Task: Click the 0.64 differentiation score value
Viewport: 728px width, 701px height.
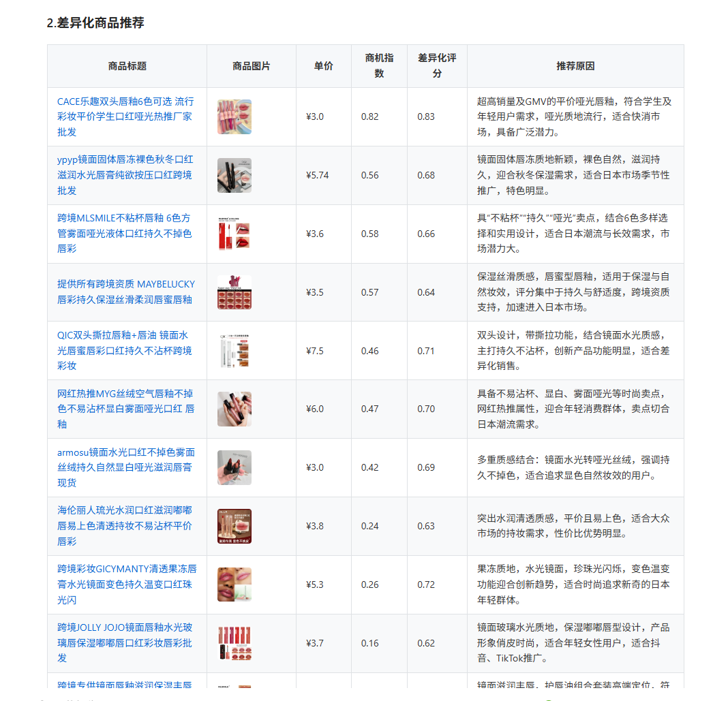Action: point(426,292)
